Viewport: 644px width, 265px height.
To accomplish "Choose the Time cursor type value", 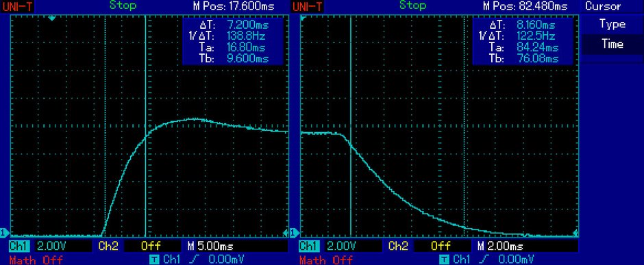I will (x=612, y=44).
